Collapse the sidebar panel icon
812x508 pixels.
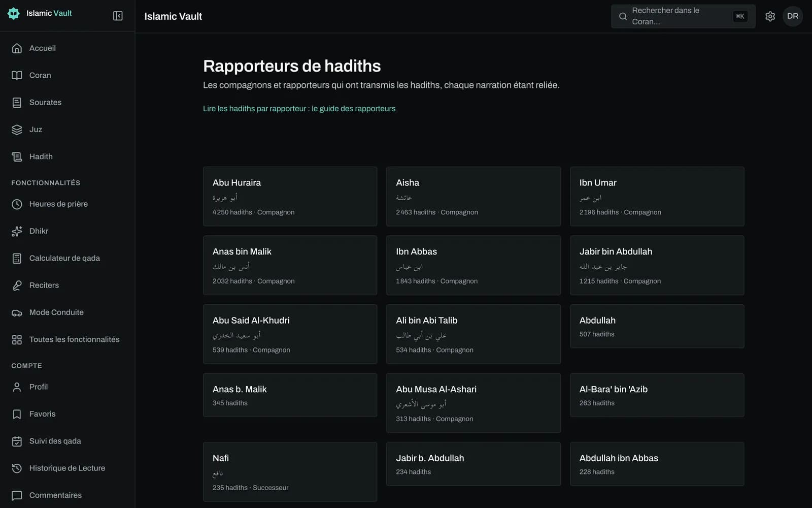click(118, 16)
